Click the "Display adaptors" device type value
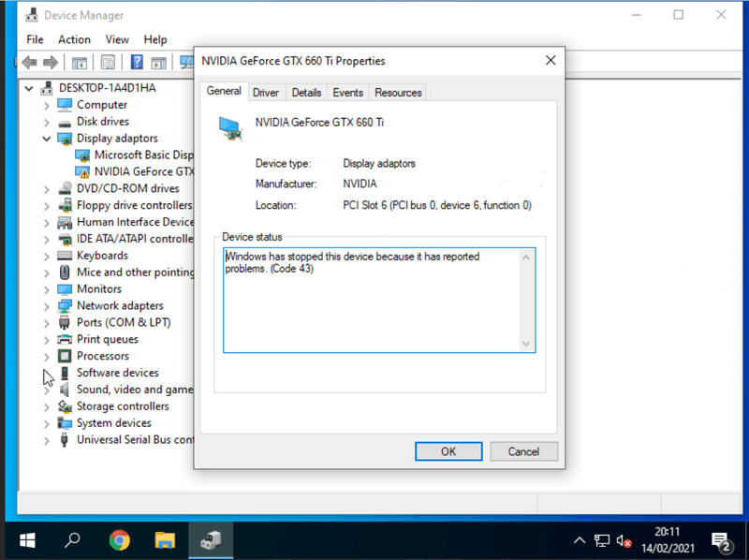Viewport: 749px width, 560px height. tap(379, 164)
